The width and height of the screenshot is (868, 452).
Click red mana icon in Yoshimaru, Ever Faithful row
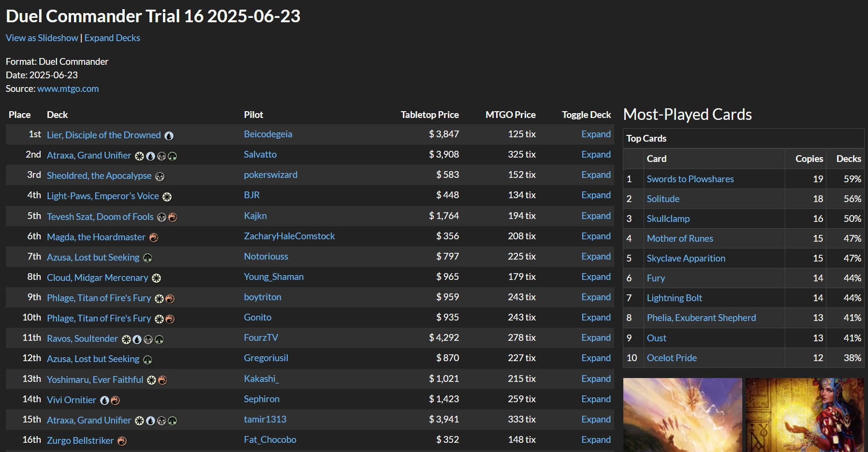tap(162, 380)
